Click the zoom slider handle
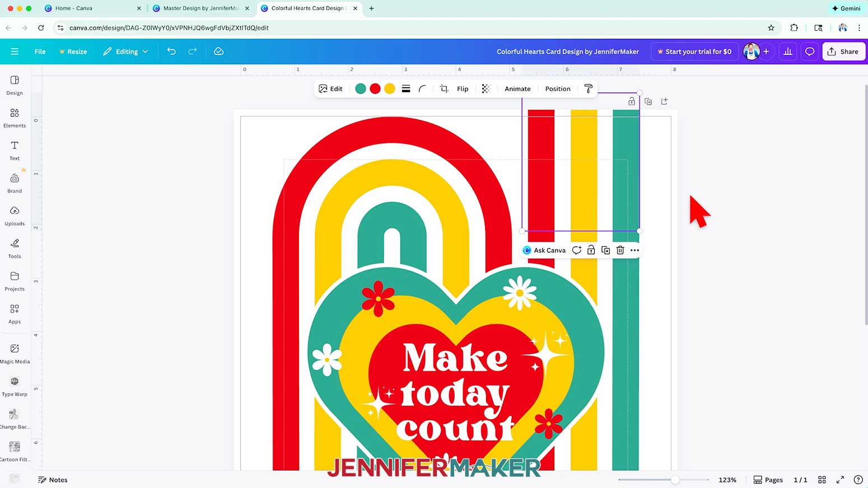 675,480
